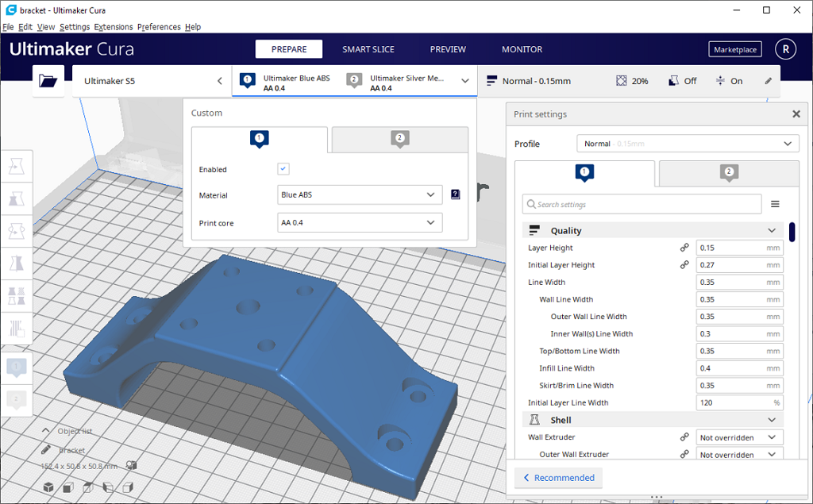Collapse the Quality settings section
813x504 pixels.
pos(772,231)
